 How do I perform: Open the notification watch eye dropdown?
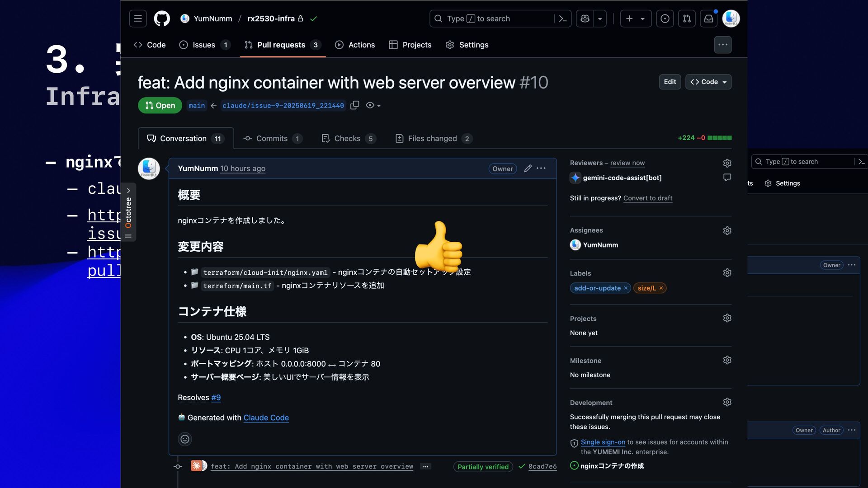[373, 105]
